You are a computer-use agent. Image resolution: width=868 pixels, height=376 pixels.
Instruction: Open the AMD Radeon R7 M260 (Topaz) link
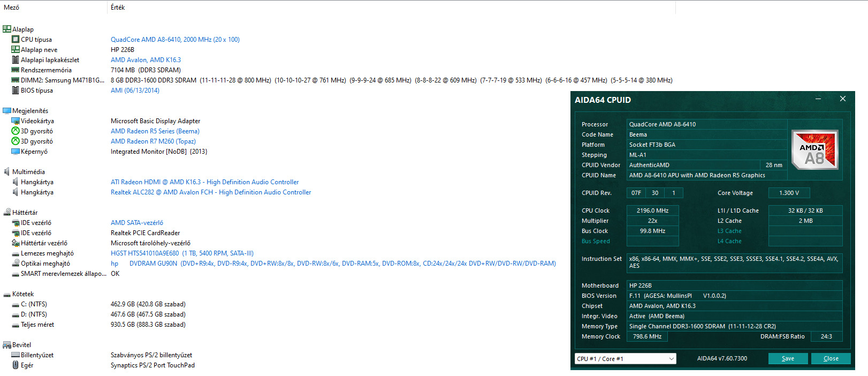coord(153,141)
